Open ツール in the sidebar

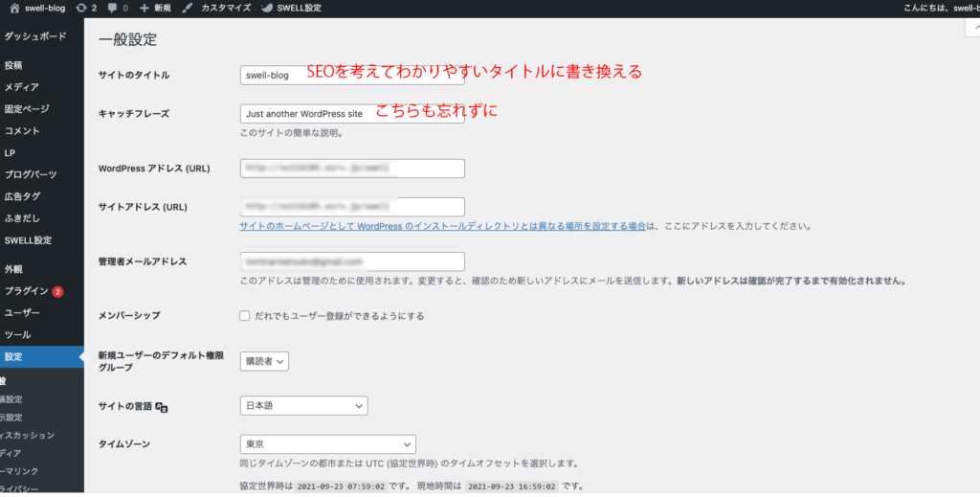coord(17,334)
